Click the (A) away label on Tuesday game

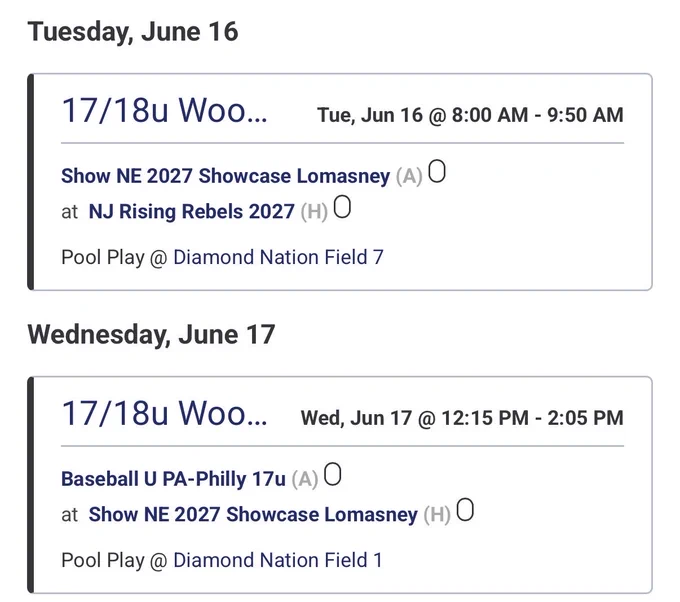click(x=409, y=177)
